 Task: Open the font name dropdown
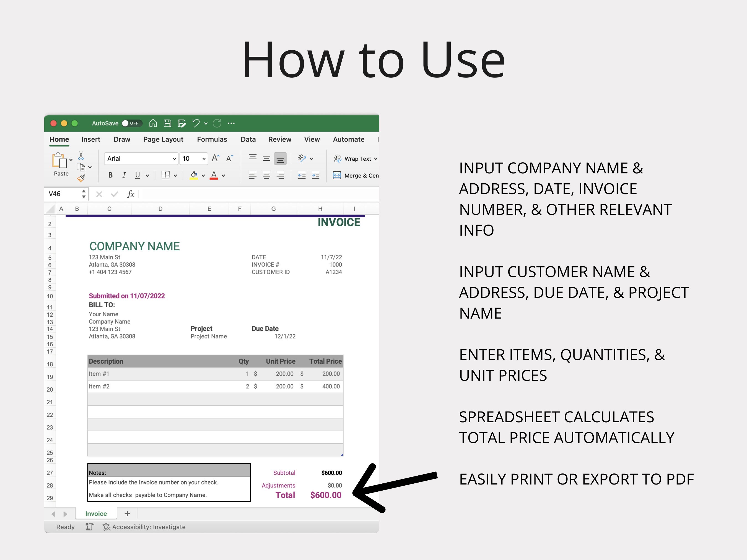click(x=174, y=158)
